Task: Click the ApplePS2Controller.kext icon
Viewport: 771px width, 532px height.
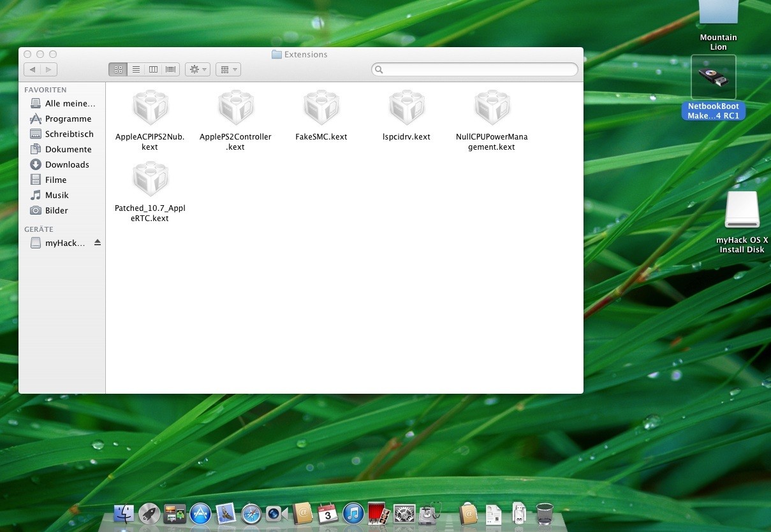Action: click(235, 108)
